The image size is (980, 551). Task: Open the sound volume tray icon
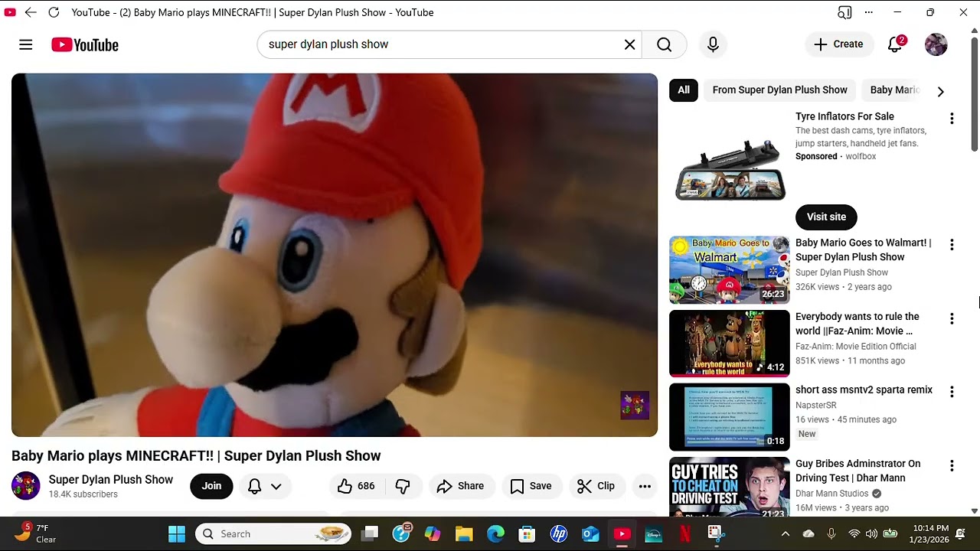(871, 534)
